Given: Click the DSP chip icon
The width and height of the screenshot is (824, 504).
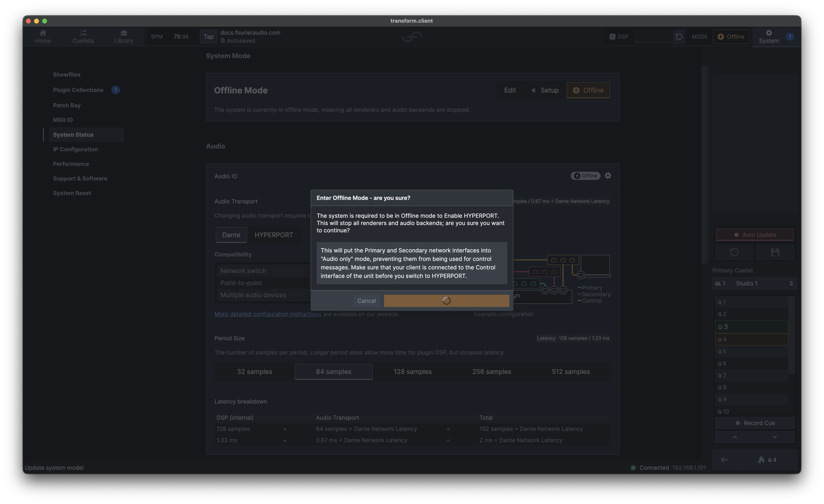Looking at the screenshot, I should click(612, 36).
